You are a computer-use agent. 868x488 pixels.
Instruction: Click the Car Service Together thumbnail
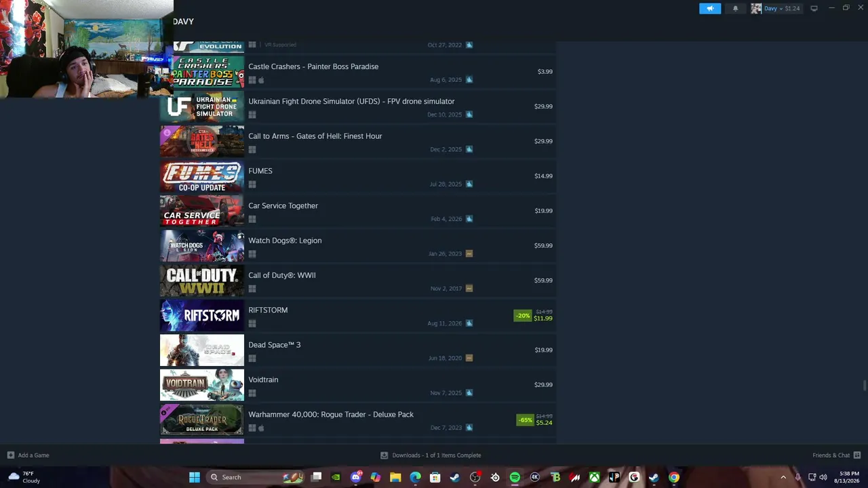click(202, 211)
